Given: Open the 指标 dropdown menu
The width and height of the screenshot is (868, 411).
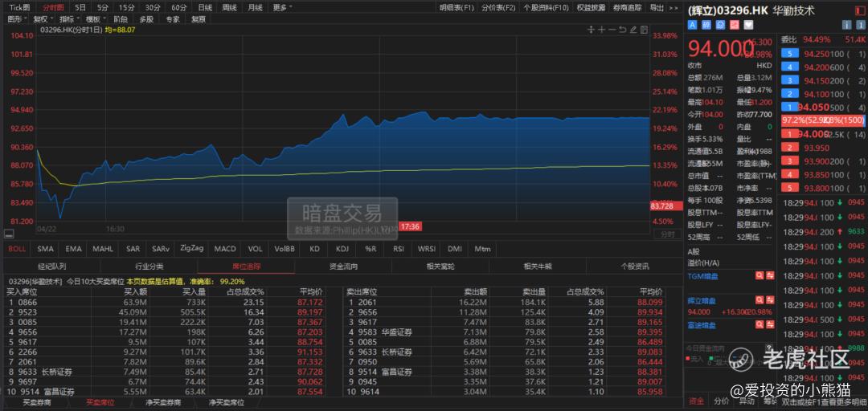Looking at the screenshot, I should 68,18.
